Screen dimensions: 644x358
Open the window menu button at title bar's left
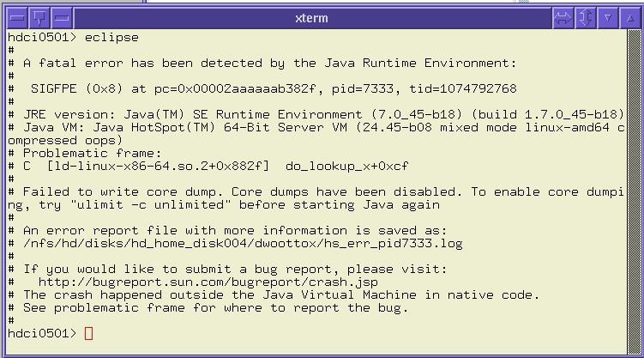tap(16, 17)
